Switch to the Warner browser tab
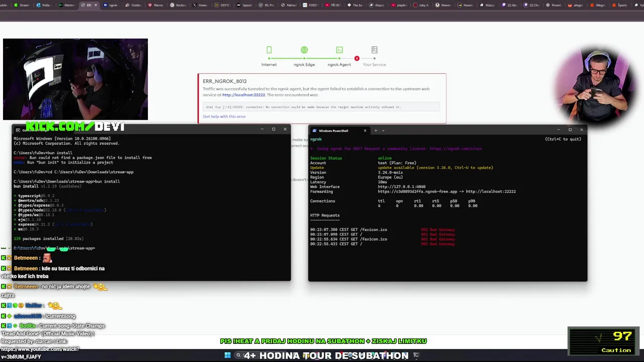Image resolution: width=644 pixels, height=362 pixels. click(156, 5)
